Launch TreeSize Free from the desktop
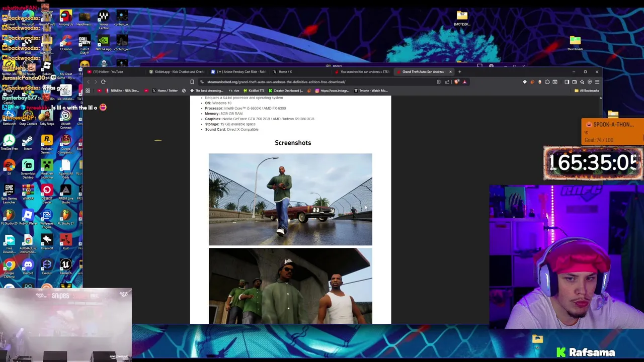This screenshot has height=362, width=644. coord(9,143)
